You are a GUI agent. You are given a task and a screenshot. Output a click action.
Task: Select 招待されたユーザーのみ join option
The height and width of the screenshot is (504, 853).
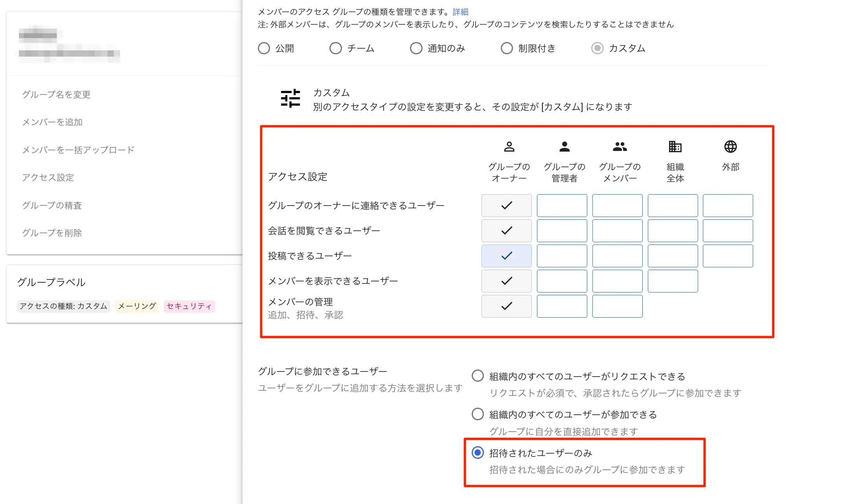[478, 453]
